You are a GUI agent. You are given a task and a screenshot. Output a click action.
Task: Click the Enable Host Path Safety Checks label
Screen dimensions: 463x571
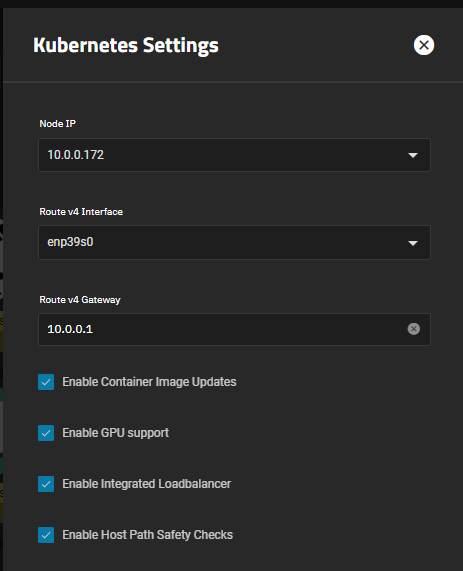pyautogui.click(x=148, y=535)
